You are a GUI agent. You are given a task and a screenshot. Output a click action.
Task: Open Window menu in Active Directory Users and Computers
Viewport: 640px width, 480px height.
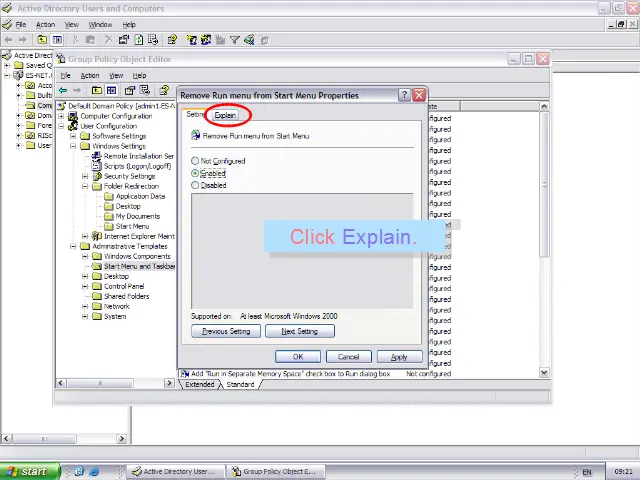100,25
